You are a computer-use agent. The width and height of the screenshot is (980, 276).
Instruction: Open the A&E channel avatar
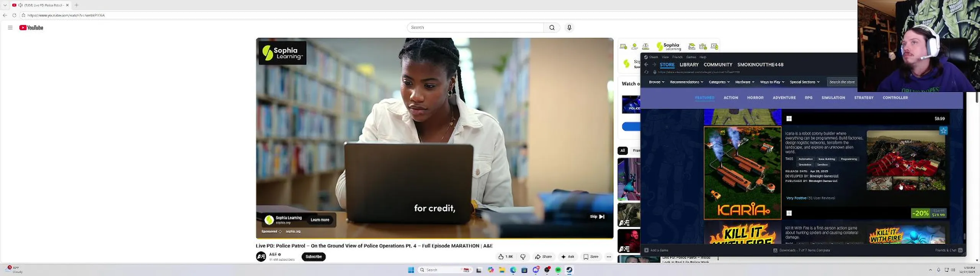tap(261, 256)
